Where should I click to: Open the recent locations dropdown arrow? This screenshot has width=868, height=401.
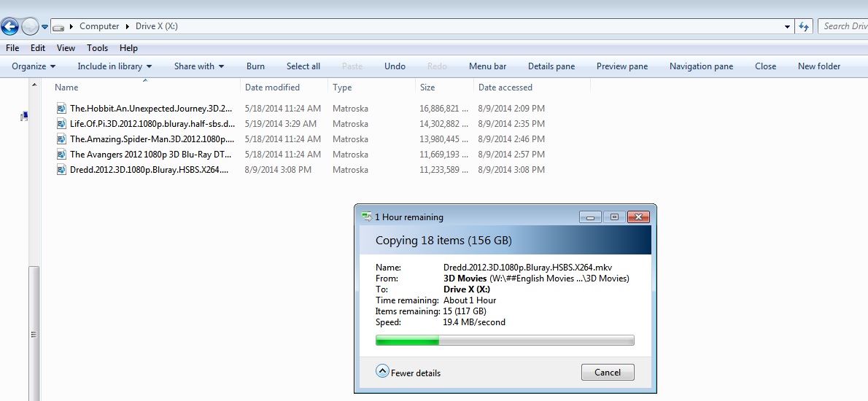tap(44, 26)
